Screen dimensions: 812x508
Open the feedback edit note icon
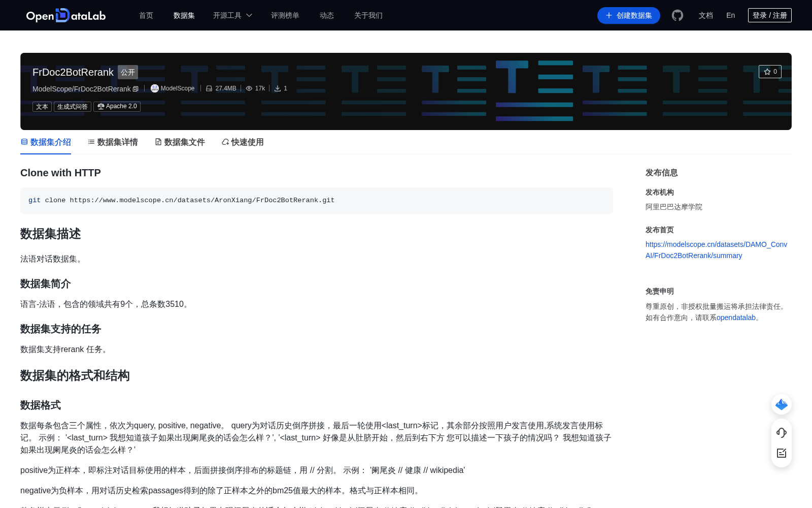(x=782, y=453)
